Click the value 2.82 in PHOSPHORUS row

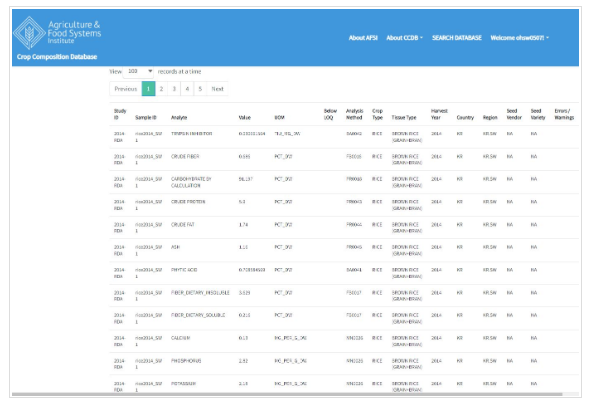pyautogui.click(x=243, y=361)
